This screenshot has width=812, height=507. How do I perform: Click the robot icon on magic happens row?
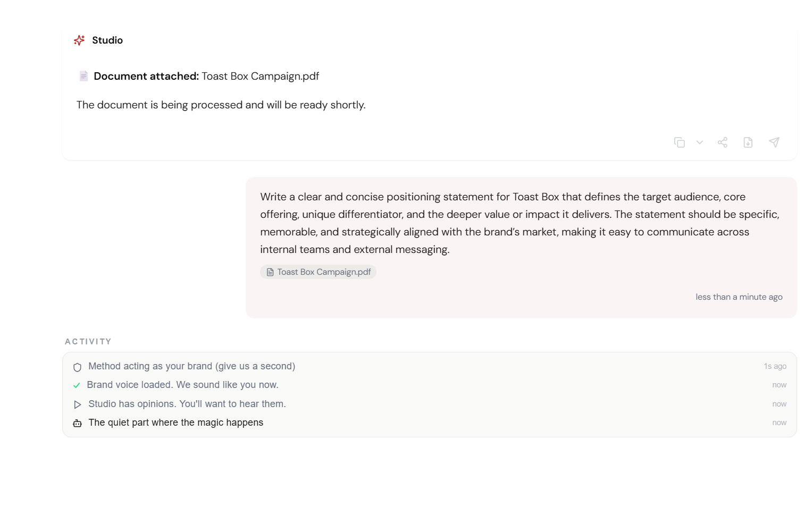[x=77, y=422]
